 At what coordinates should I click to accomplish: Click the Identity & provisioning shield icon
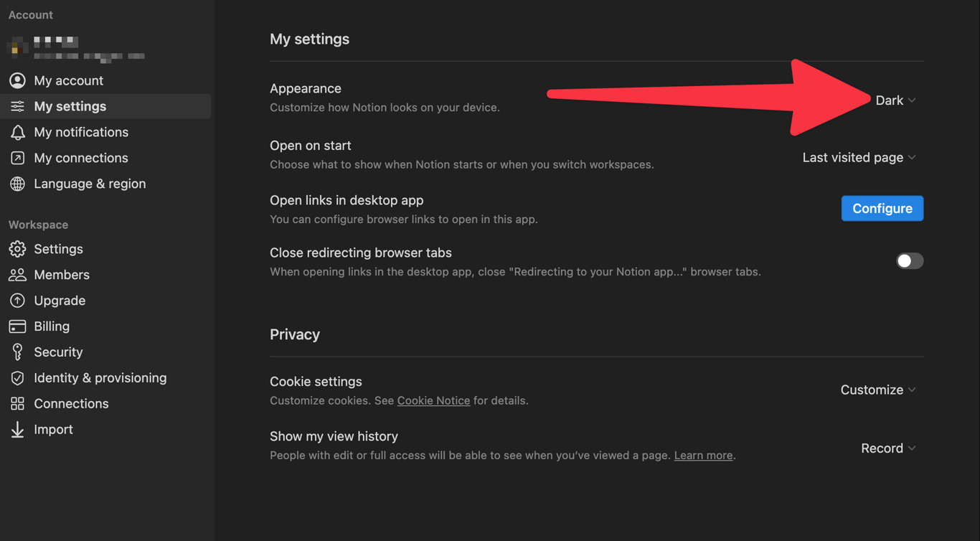(17, 378)
